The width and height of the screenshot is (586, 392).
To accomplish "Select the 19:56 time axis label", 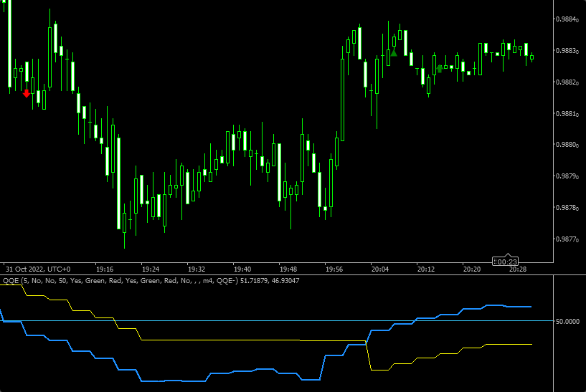I will pos(334,270).
